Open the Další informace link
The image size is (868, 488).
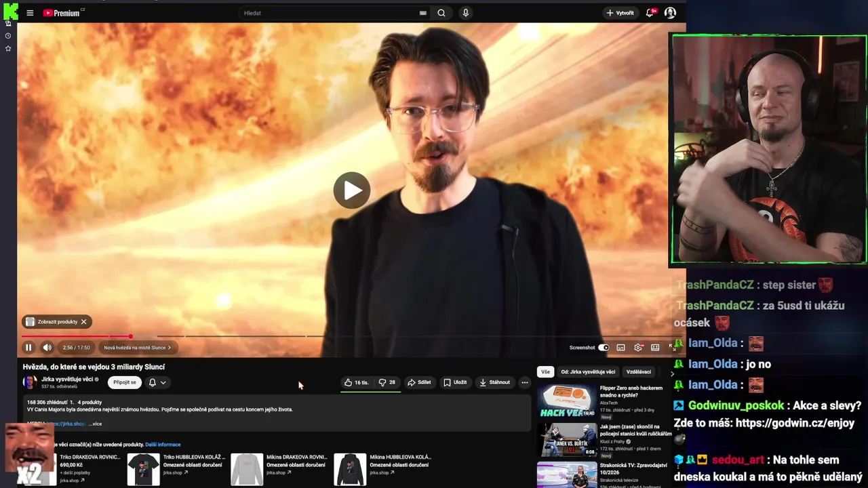point(163,445)
